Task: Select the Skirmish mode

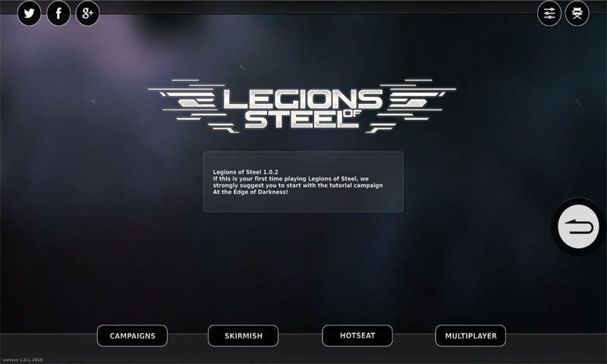Action: point(243,336)
